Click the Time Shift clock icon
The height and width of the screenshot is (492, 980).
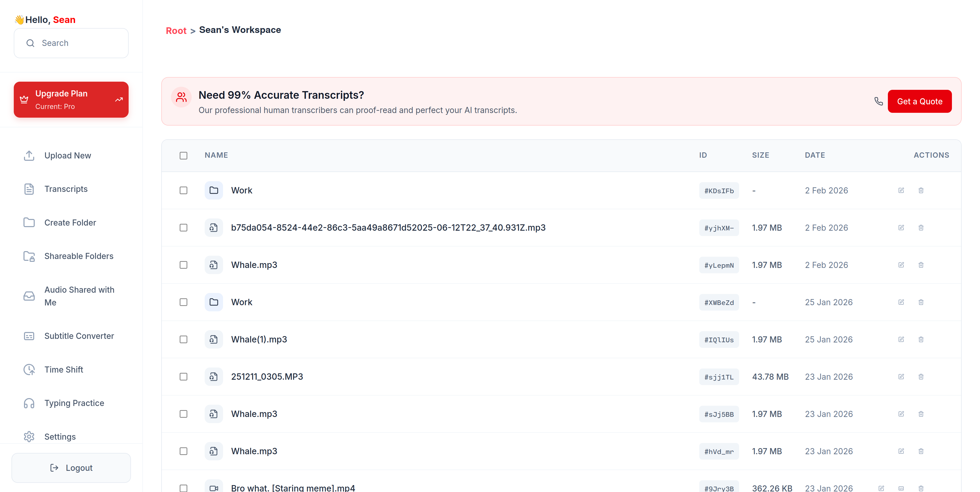[x=29, y=370]
